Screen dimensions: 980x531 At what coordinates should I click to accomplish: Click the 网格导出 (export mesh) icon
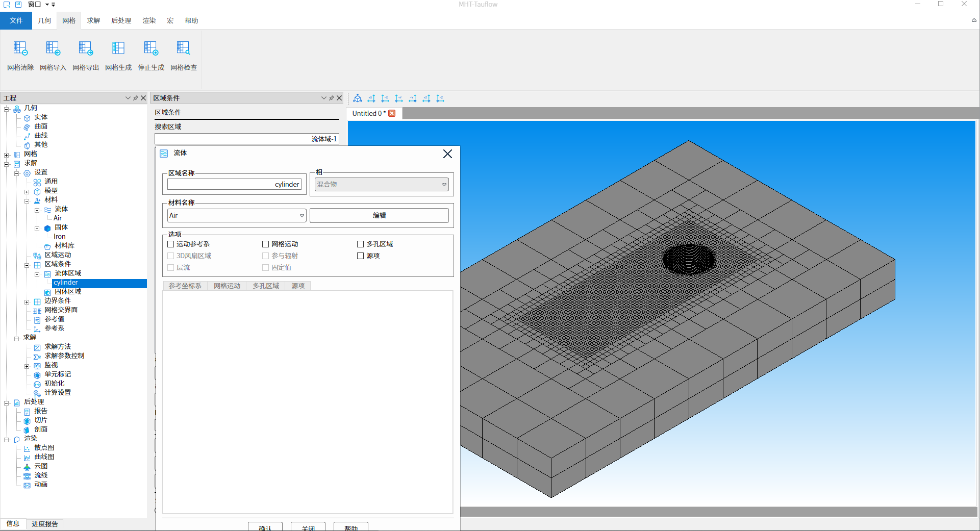pos(86,49)
